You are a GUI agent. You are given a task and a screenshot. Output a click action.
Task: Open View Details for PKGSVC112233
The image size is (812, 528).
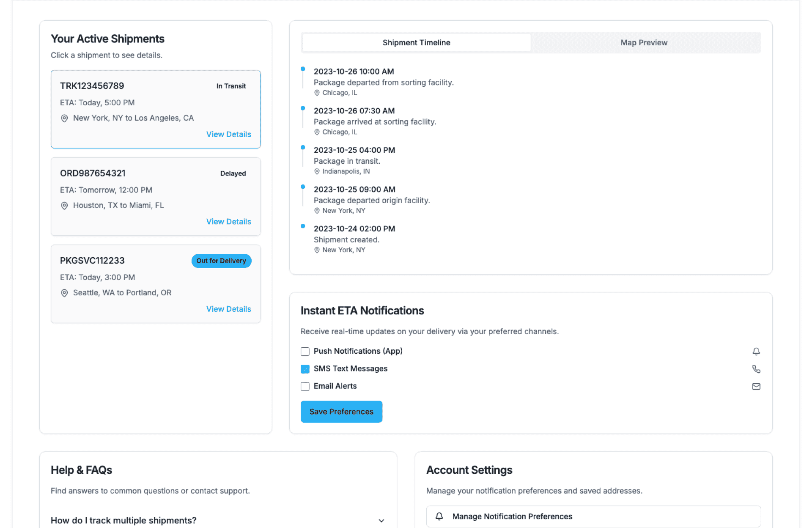(x=228, y=309)
